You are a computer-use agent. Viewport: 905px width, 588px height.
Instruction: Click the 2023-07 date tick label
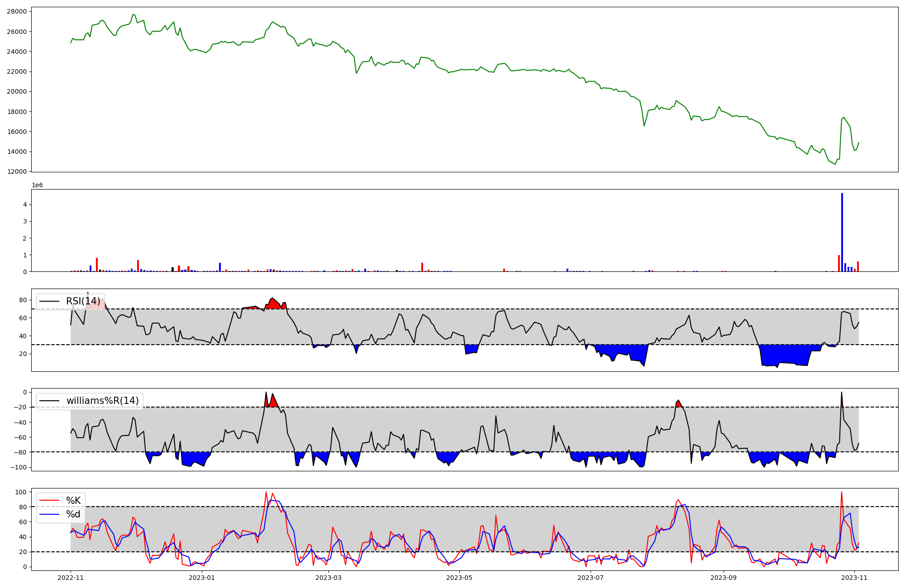591,578
